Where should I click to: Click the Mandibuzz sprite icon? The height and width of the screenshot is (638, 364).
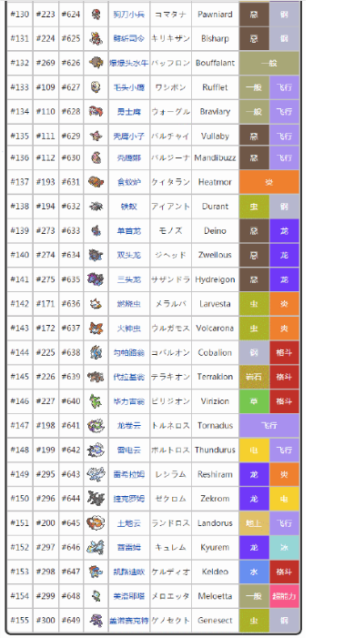tap(96, 157)
